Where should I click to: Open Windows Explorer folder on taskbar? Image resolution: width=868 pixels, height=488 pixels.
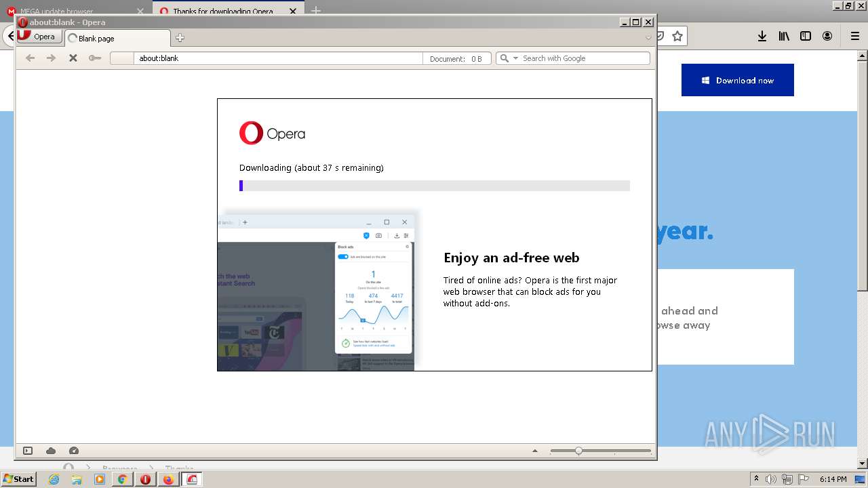[x=77, y=479]
